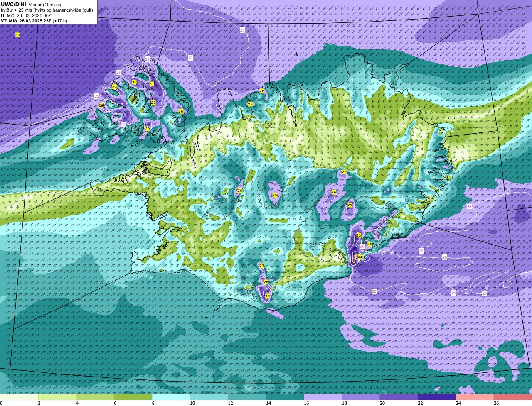The height and width of the screenshot is (406, 532).
Task: Click the 6–8 m/s olive green legend swatch
Action: pyautogui.click(x=133, y=397)
